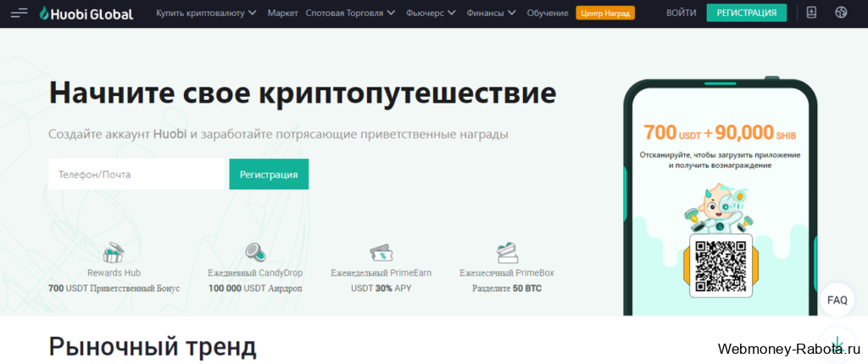This screenshot has width=868, height=364.
Task: Click the Центр Наград badge
Action: (605, 13)
